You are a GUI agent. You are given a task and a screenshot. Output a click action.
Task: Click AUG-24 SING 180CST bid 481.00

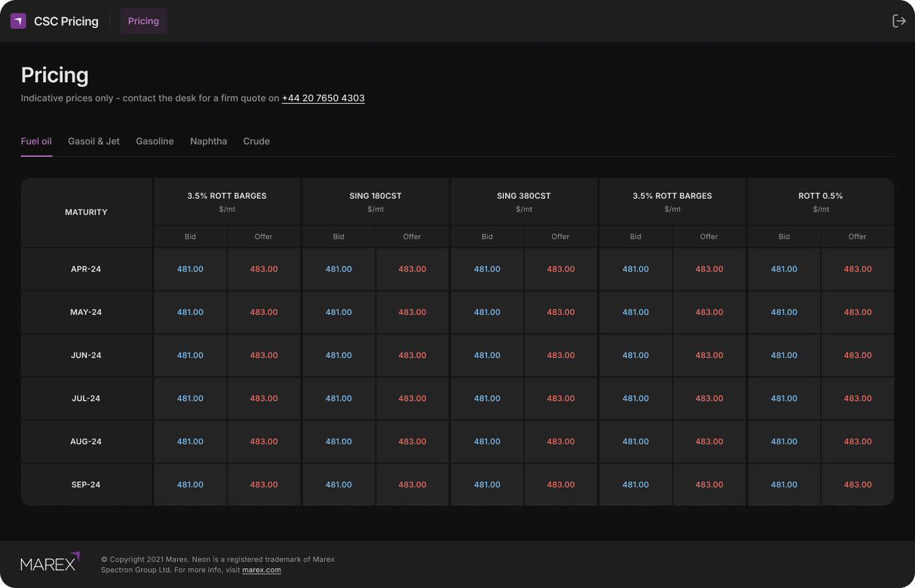339,442
